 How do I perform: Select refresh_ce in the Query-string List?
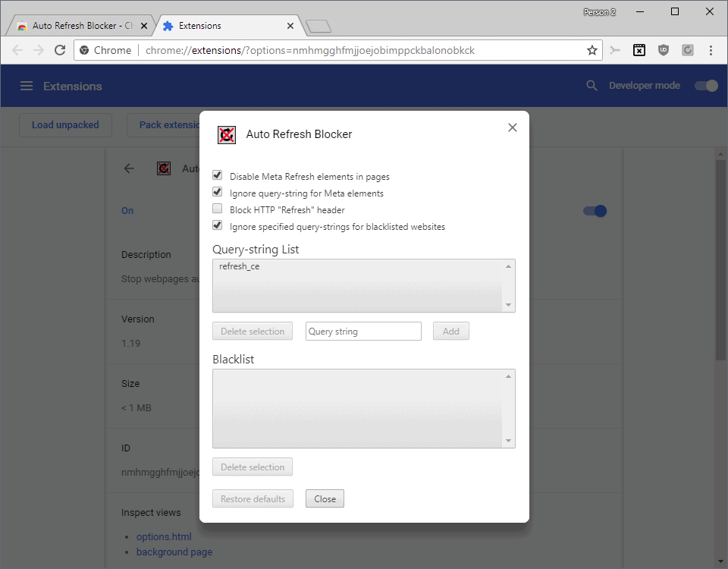click(240, 266)
